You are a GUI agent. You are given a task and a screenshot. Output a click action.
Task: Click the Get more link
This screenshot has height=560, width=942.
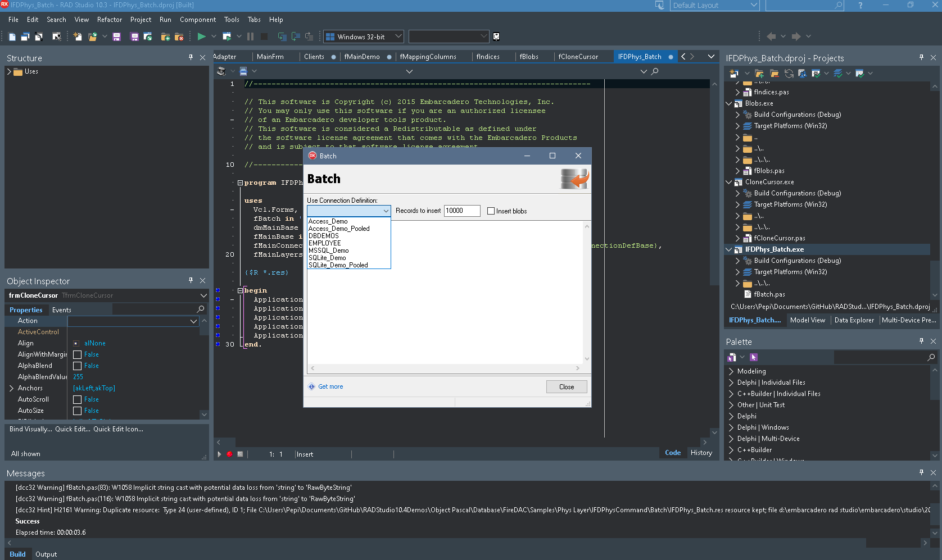tap(330, 386)
